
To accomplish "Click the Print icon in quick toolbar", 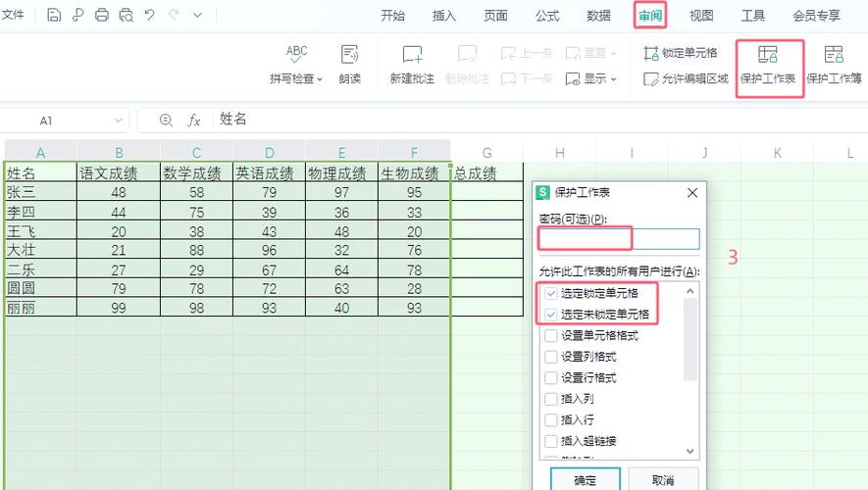I will 102,15.
